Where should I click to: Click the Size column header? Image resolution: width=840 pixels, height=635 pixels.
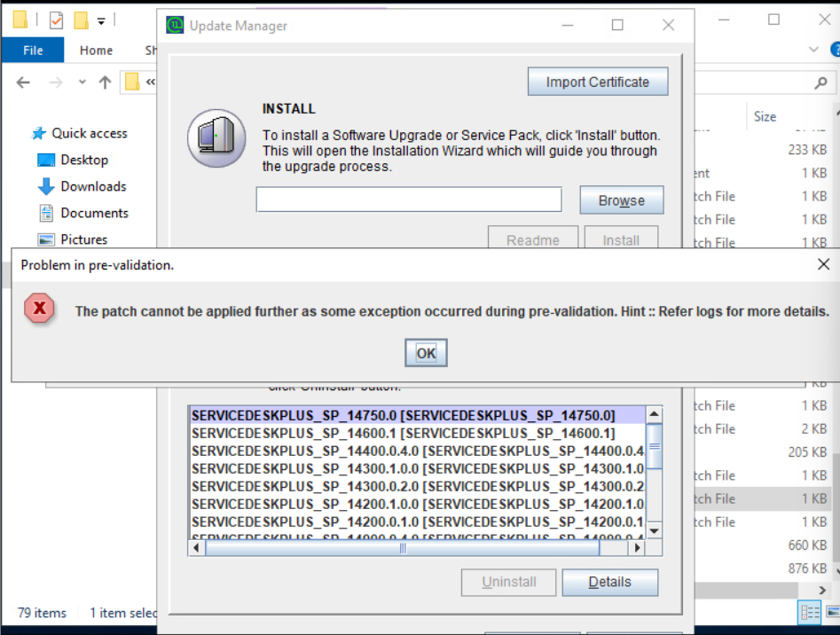(765, 117)
